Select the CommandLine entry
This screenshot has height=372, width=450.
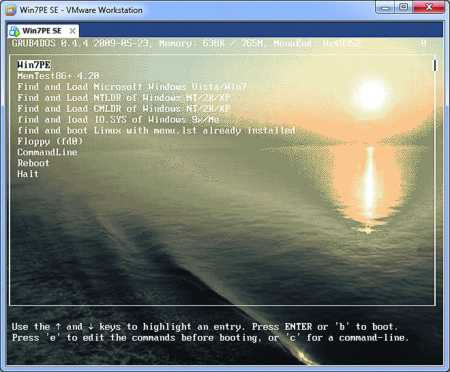click(x=47, y=152)
